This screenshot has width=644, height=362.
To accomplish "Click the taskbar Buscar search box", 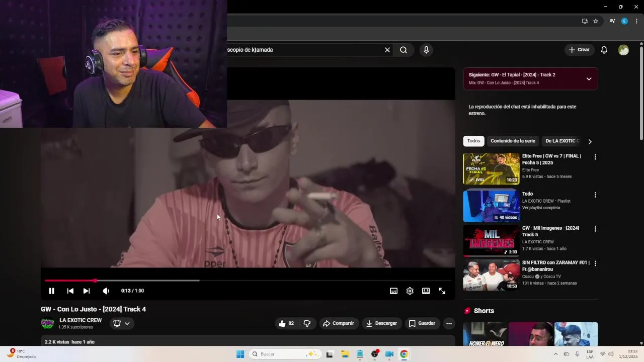I will click(285, 354).
